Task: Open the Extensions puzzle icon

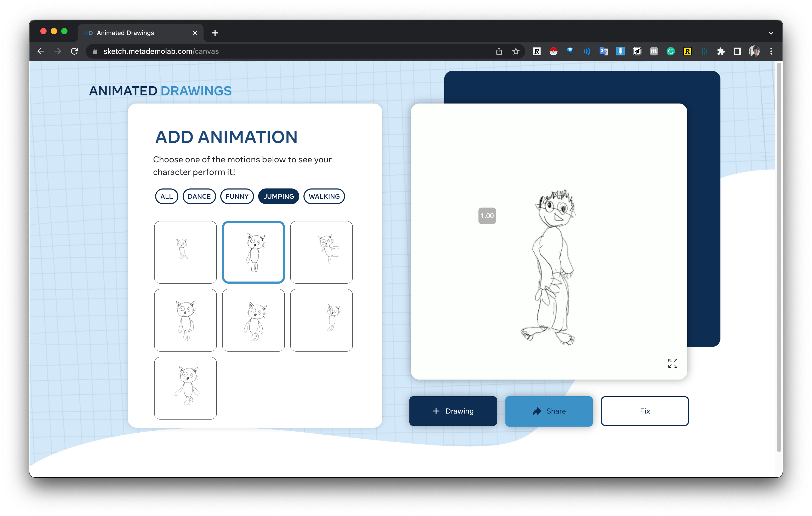Action: (x=721, y=51)
